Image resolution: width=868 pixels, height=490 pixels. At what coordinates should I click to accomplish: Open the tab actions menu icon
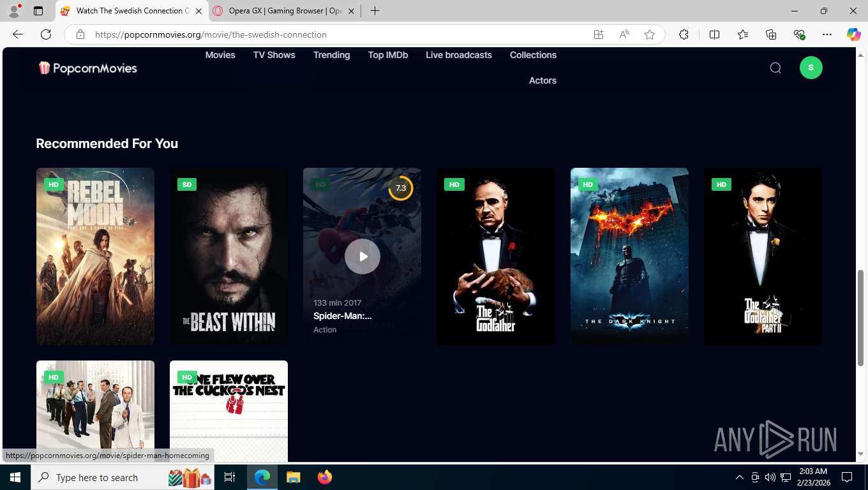point(38,11)
